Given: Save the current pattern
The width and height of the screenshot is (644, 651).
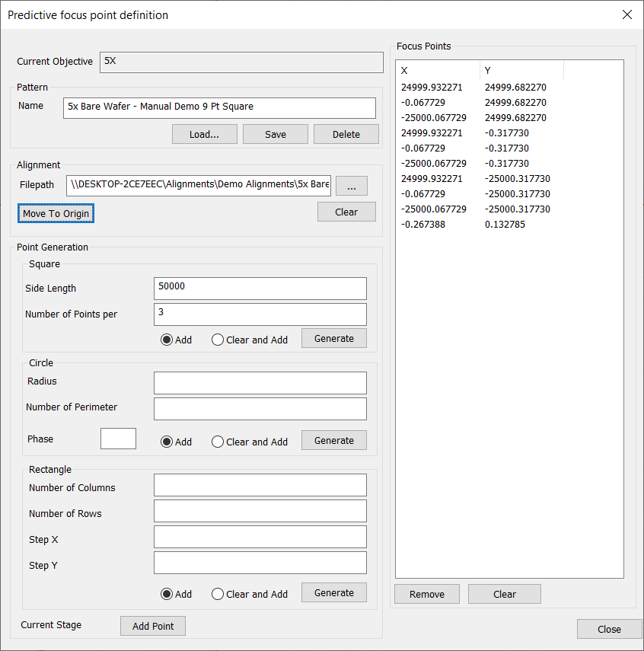Looking at the screenshot, I should [276, 134].
